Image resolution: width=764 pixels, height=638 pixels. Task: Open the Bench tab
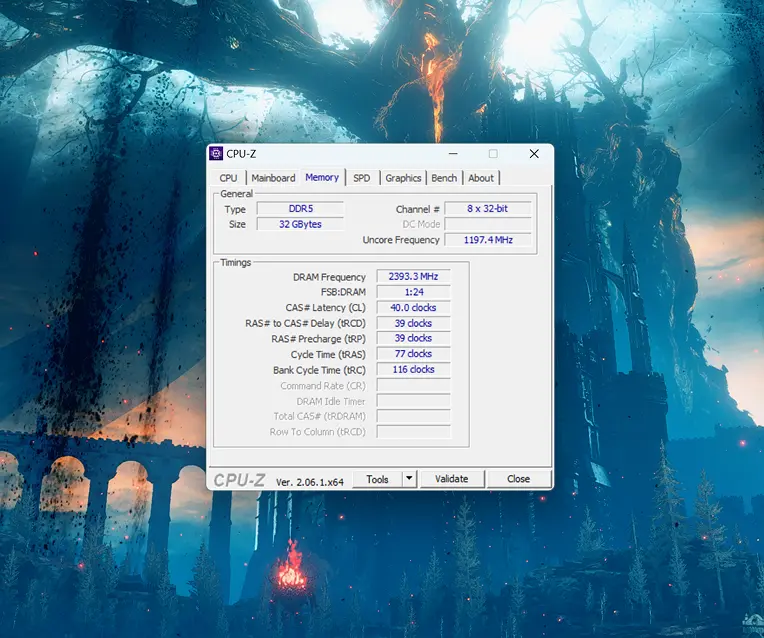(x=444, y=178)
